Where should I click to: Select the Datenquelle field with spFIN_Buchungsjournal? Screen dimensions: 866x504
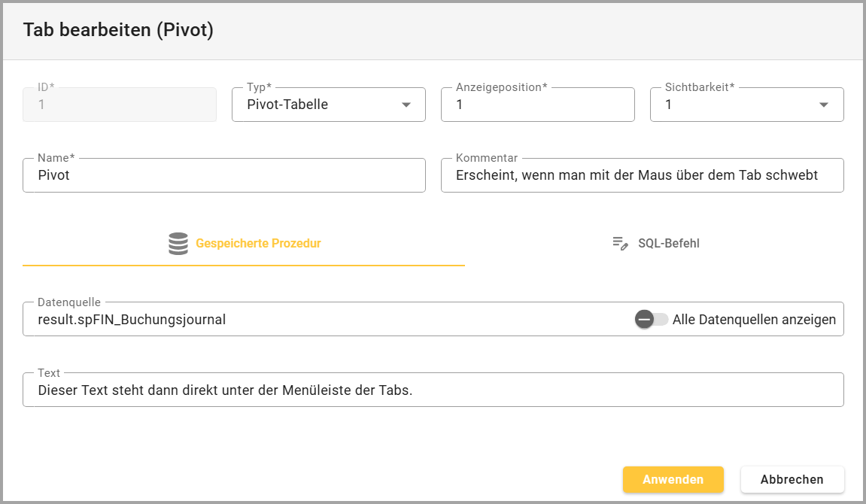(x=324, y=320)
